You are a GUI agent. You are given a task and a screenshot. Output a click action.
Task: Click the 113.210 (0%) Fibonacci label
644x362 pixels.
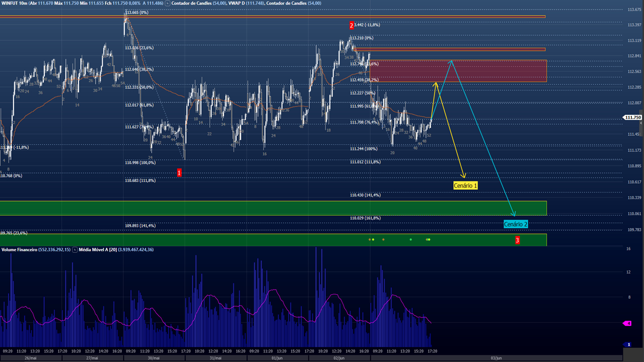point(362,38)
